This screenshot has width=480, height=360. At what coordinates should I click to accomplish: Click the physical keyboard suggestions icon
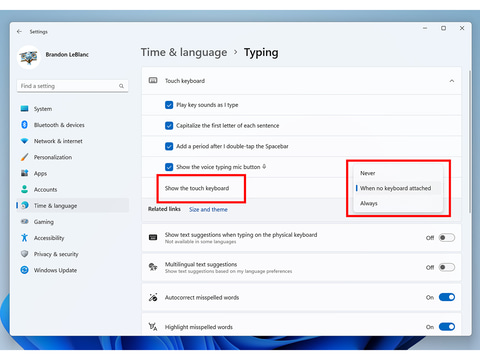tap(153, 237)
